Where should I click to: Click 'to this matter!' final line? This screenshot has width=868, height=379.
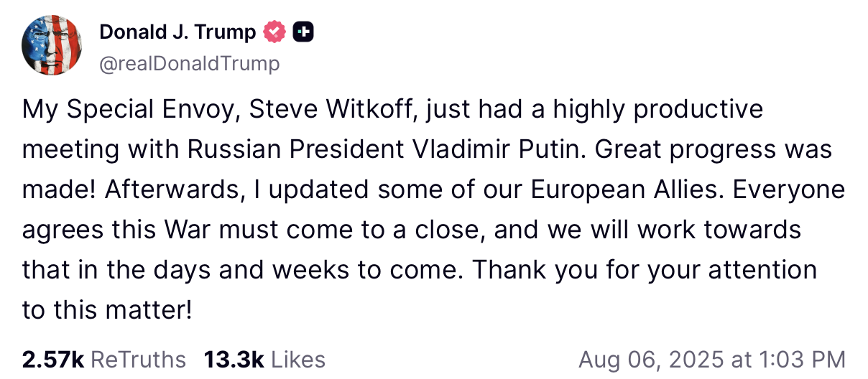point(108,311)
